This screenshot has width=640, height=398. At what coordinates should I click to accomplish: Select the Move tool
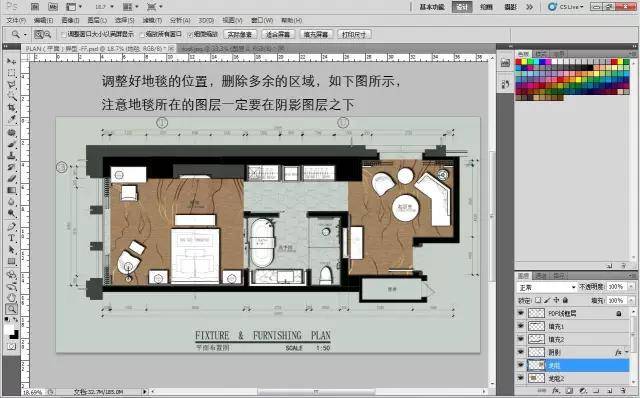tap(11, 61)
